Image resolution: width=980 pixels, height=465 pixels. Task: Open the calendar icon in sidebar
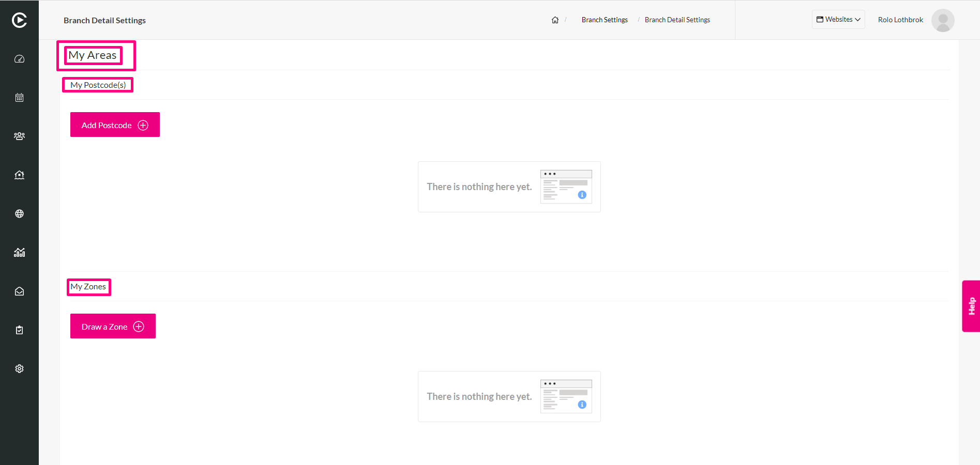tap(19, 98)
